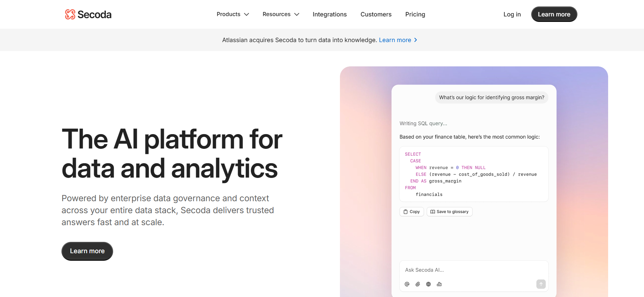This screenshot has height=297, width=644.
Task: Follow the Atlassian announcement Learn more link
Action: [x=395, y=40]
